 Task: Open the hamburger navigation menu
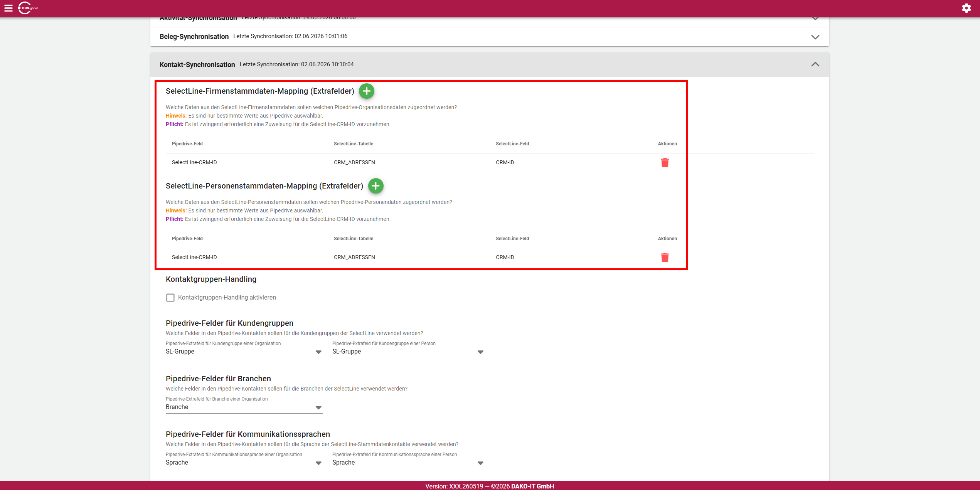(x=8, y=8)
